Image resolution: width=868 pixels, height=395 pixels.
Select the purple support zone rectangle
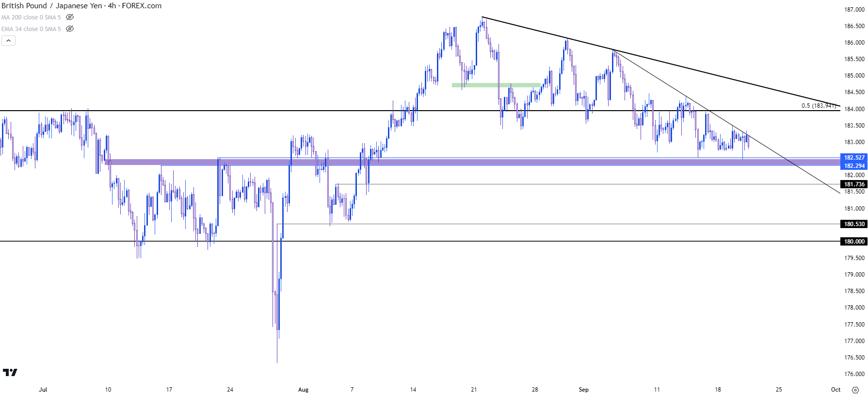(472, 162)
